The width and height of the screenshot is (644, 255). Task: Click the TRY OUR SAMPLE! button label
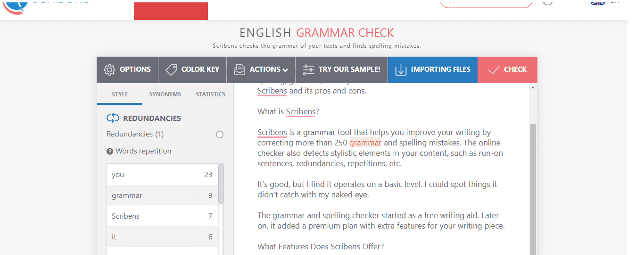click(349, 69)
